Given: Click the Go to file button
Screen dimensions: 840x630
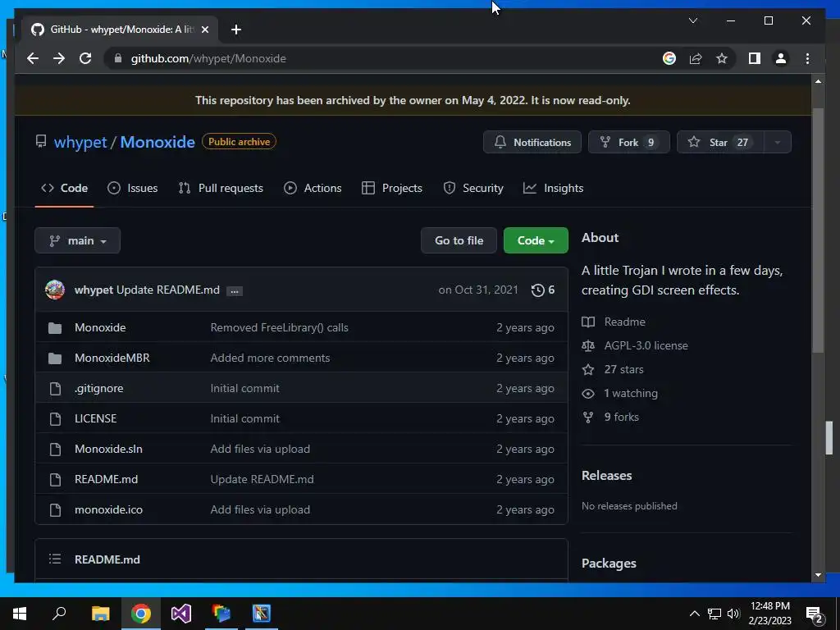Looking at the screenshot, I should coord(459,240).
